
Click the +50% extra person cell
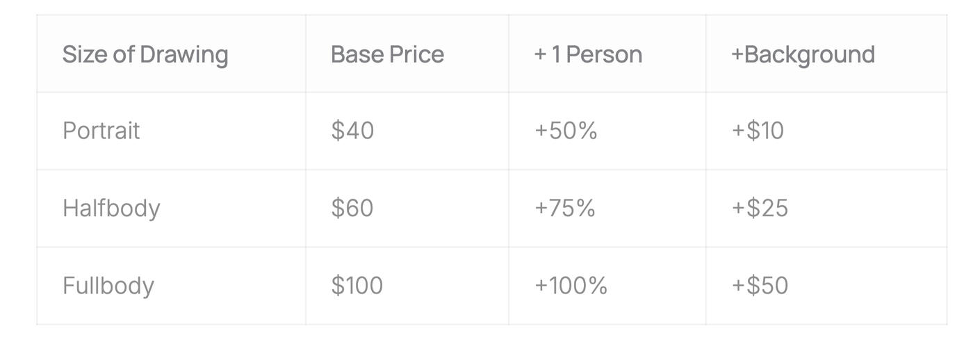(x=566, y=131)
